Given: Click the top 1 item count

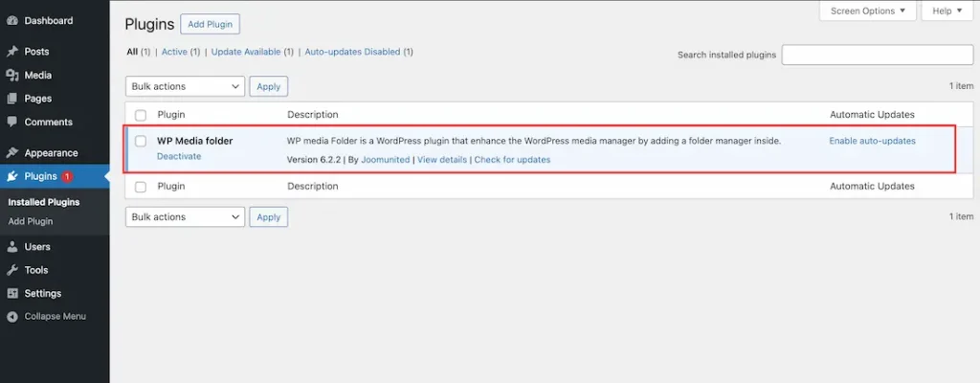Looking at the screenshot, I should [x=961, y=86].
